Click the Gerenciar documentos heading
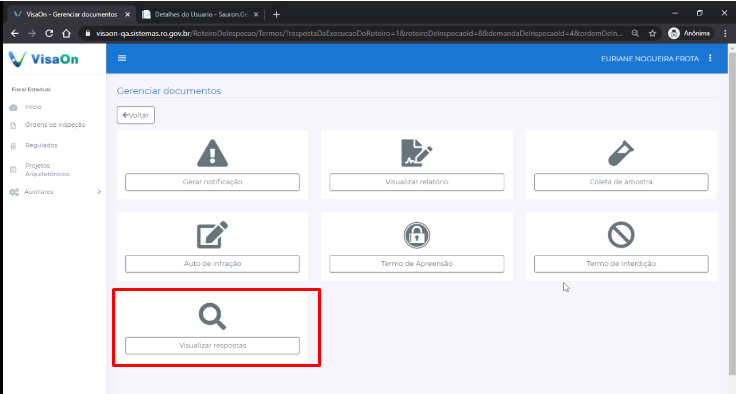Image resolution: width=736 pixels, height=394 pixels. tap(169, 91)
